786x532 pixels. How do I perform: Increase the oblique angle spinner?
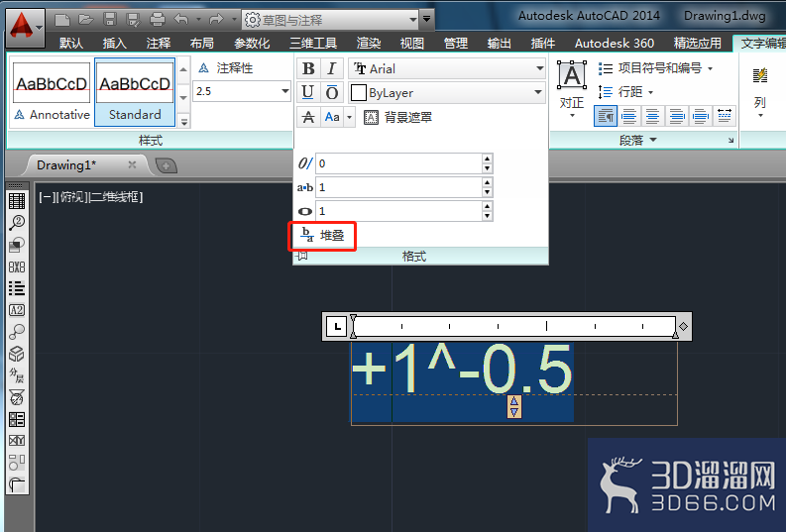click(488, 159)
